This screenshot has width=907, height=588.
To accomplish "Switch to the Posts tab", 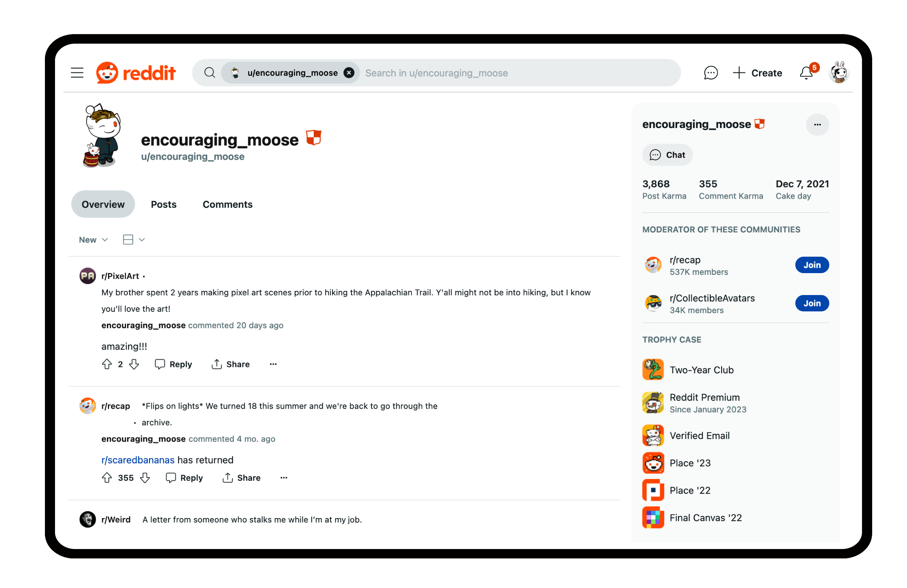I will pyautogui.click(x=164, y=205).
